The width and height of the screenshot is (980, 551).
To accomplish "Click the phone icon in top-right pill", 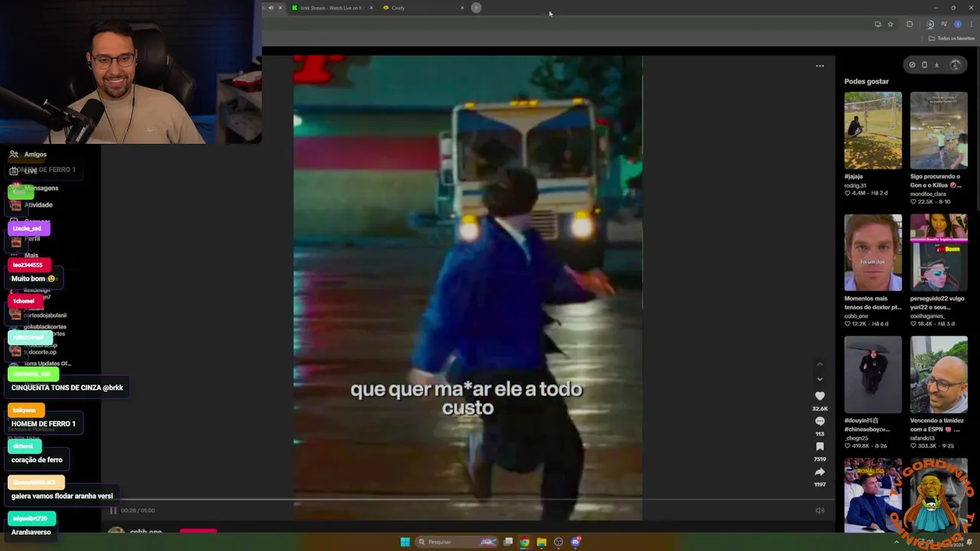I will pos(924,65).
